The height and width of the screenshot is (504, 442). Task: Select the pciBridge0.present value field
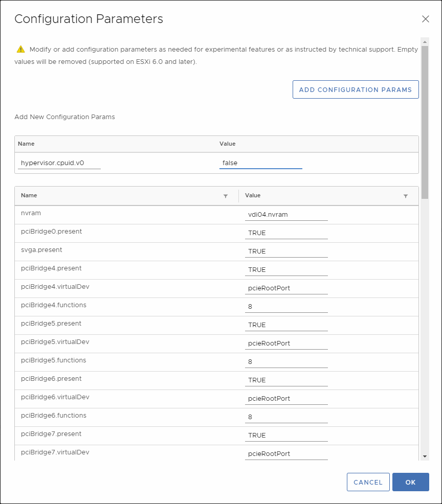coord(286,233)
